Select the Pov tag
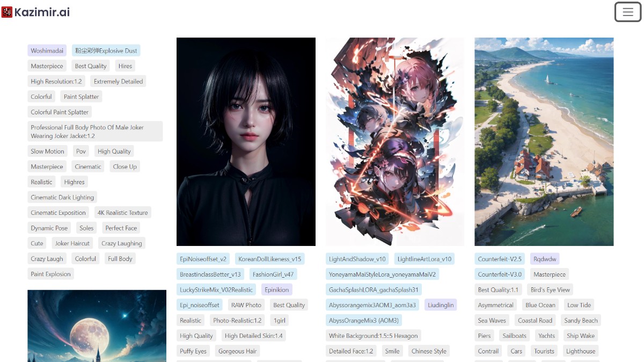Screen dimensions: 644x362 pyautogui.click(x=81, y=151)
